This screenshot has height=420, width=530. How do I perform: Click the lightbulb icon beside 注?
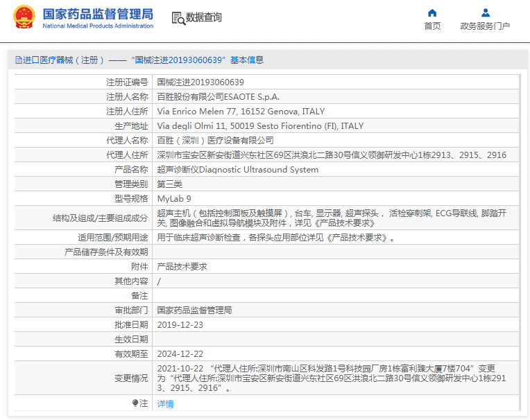135,403
